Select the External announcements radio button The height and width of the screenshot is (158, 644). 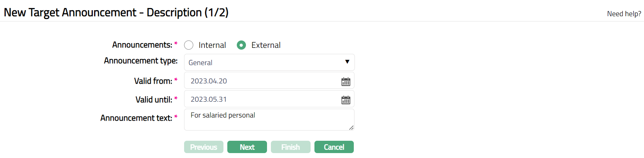click(241, 45)
